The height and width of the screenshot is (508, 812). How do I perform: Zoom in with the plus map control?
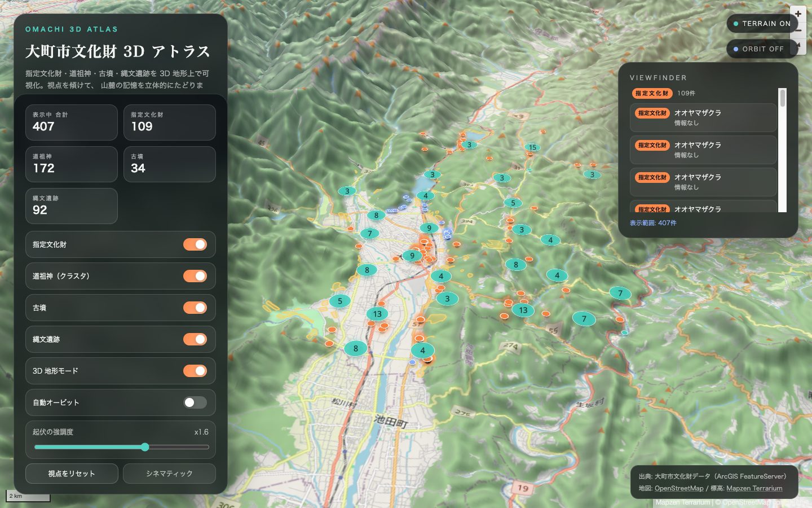[798, 14]
